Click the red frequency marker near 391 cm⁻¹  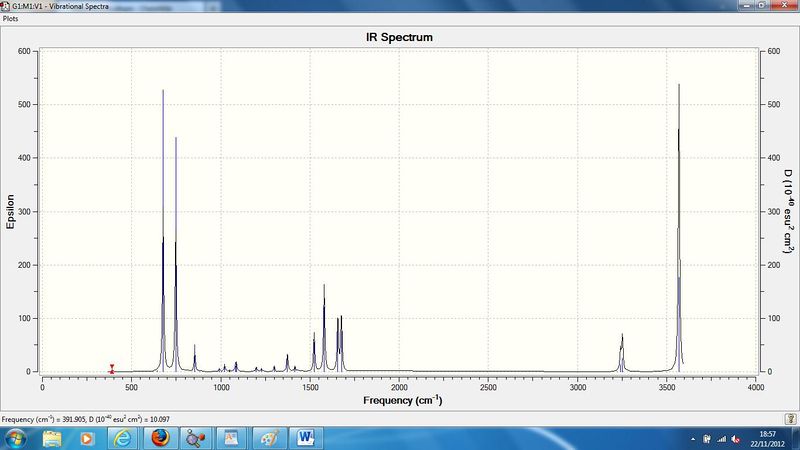tap(112, 368)
